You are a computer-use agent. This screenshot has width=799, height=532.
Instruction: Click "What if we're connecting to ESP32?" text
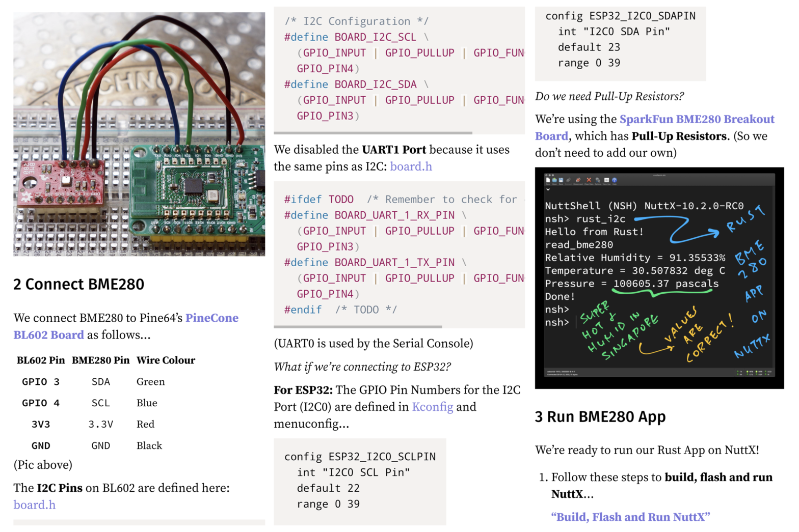coord(362,367)
